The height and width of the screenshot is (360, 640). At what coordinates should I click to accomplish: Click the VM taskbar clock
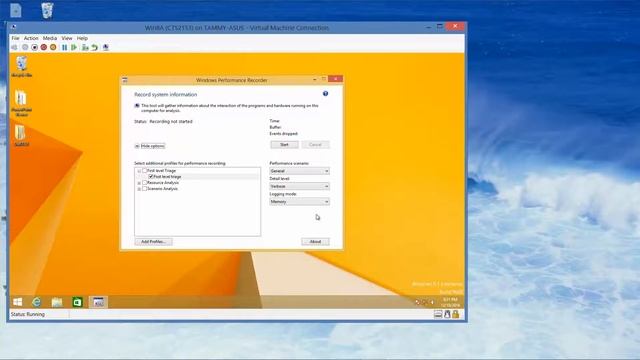450,302
